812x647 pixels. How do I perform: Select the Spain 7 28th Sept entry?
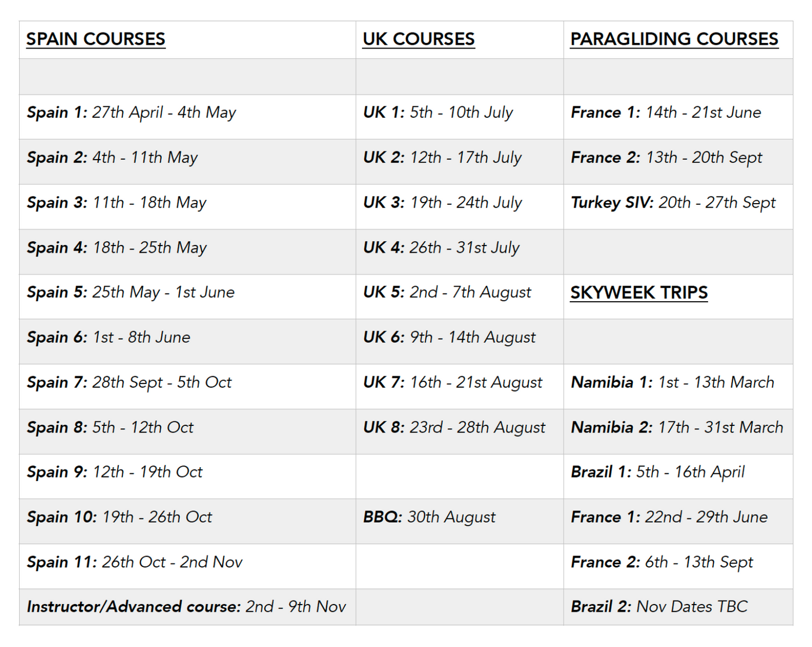[129, 382]
